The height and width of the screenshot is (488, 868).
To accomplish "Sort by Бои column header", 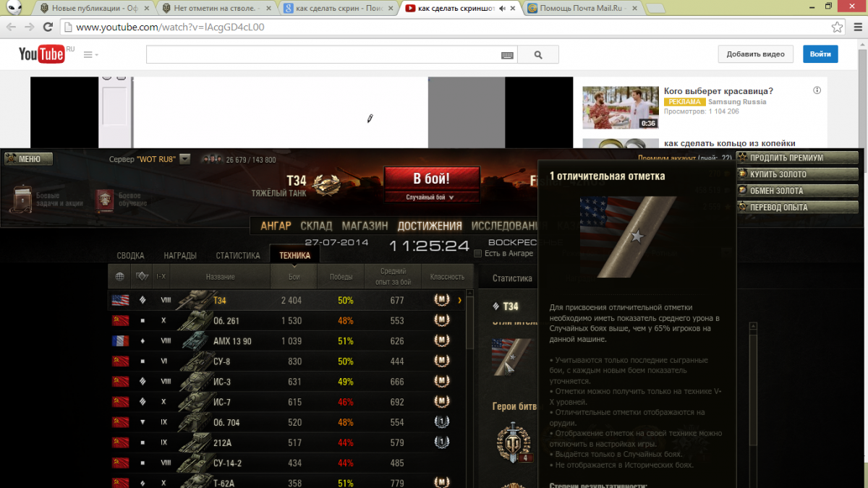I will point(294,277).
